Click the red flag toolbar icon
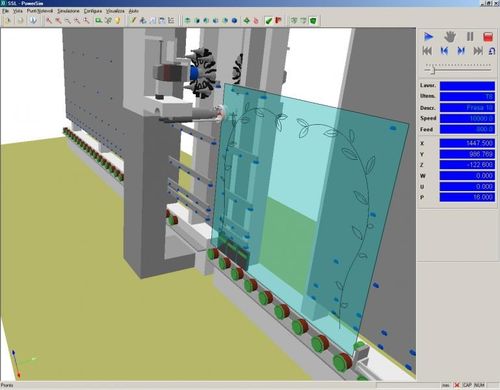This screenshot has width=500, height=390. pyautogui.click(x=278, y=21)
